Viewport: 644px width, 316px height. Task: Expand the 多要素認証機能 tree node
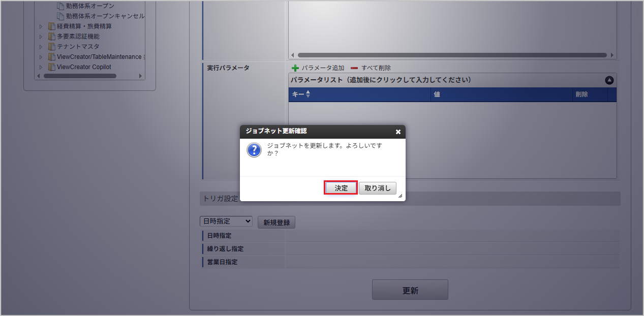pos(41,37)
